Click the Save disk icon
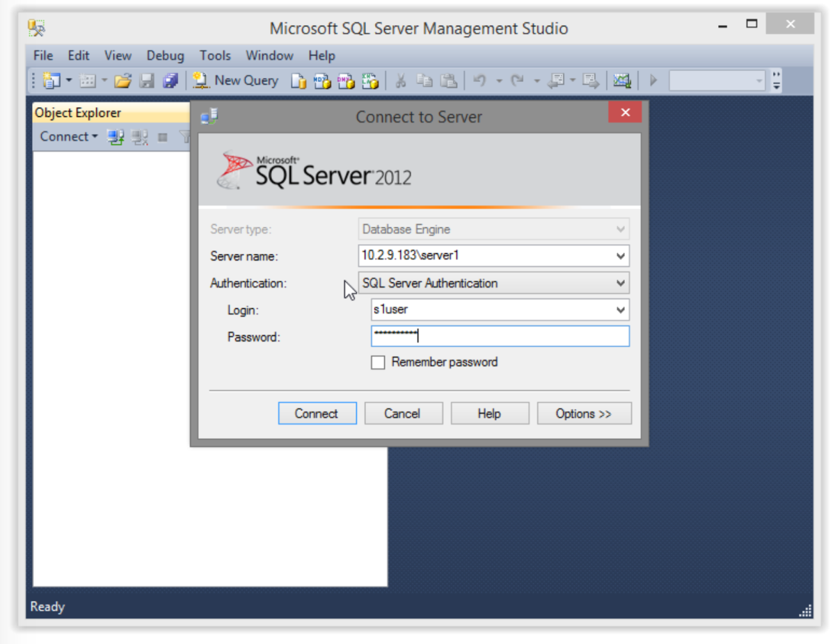Screen dimensions: 835x644 [147, 81]
